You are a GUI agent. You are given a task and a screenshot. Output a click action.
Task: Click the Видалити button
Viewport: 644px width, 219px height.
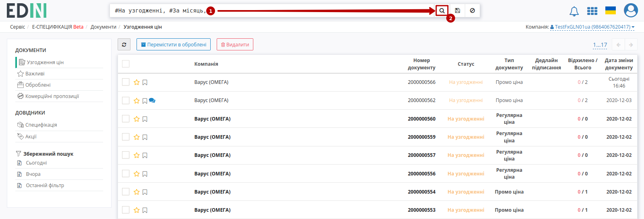point(235,45)
